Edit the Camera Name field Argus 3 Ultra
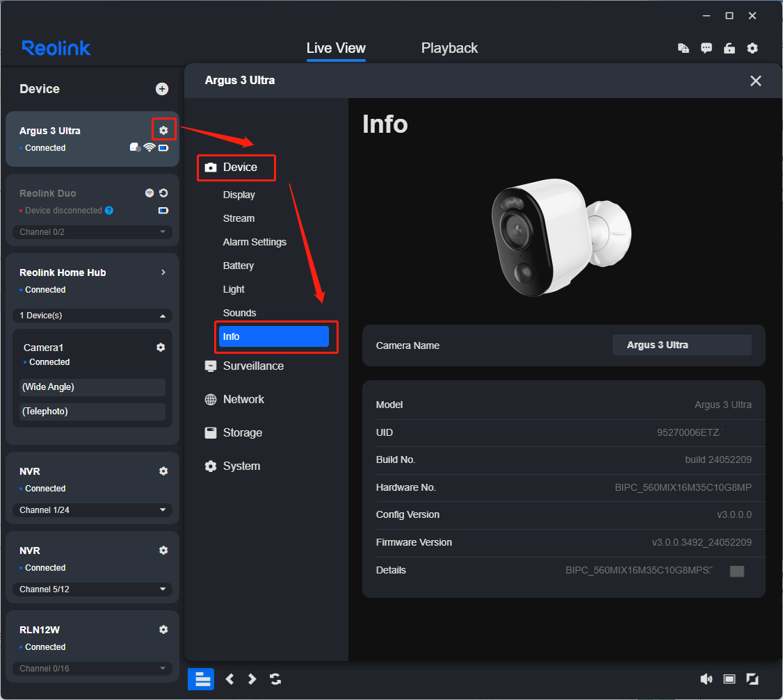The height and width of the screenshot is (700, 783). 681,345
